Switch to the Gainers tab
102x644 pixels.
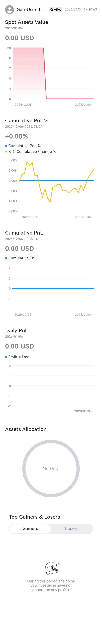pos(30,528)
